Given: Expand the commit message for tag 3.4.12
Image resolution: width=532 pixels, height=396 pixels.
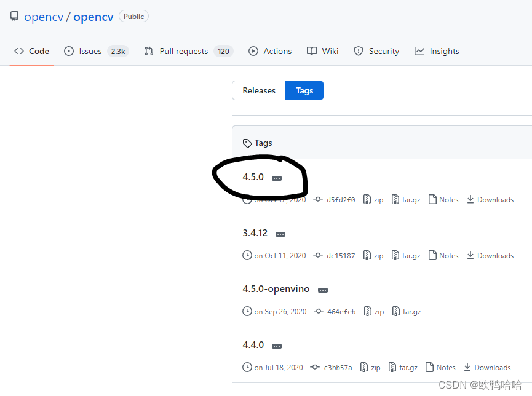Looking at the screenshot, I should point(280,234).
